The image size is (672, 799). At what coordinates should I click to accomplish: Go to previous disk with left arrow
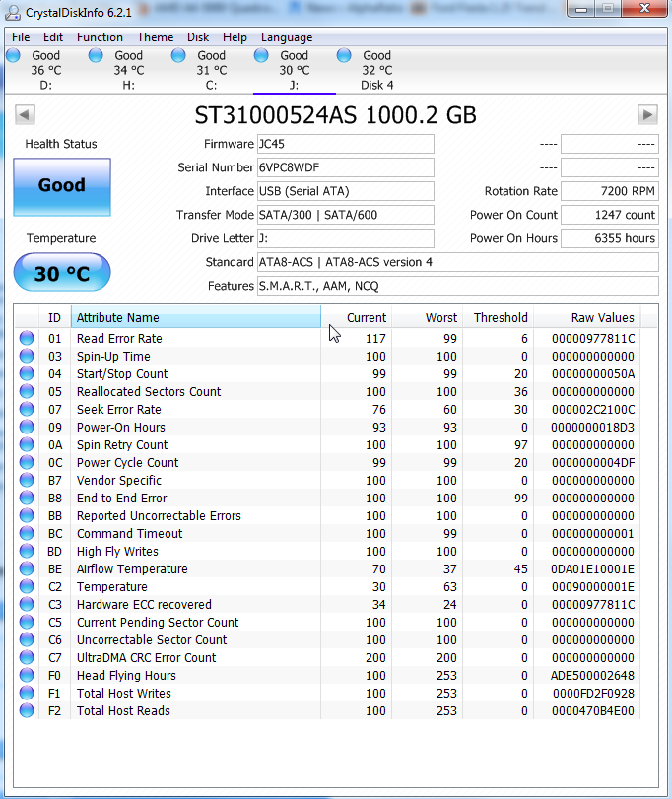(x=25, y=114)
